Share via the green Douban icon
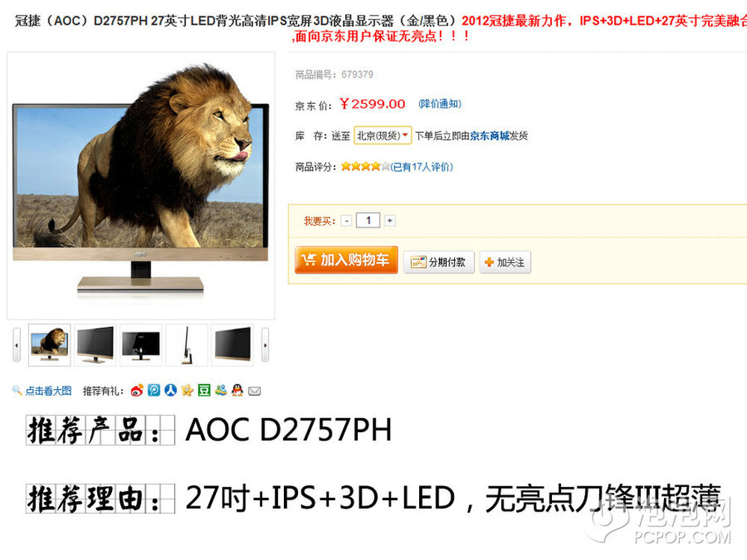Image resolution: width=747 pixels, height=560 pixels. pyautogui.click(x=204, y=391)
